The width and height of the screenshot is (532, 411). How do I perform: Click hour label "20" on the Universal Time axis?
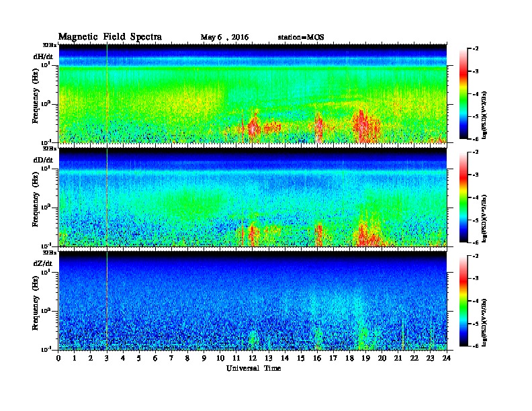382,358
